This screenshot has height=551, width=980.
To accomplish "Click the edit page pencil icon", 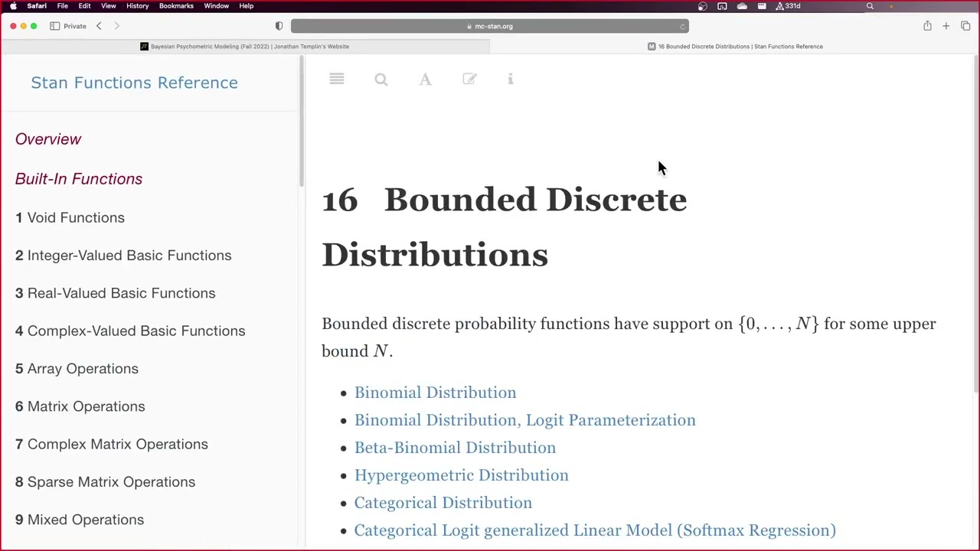I will 470,80.
